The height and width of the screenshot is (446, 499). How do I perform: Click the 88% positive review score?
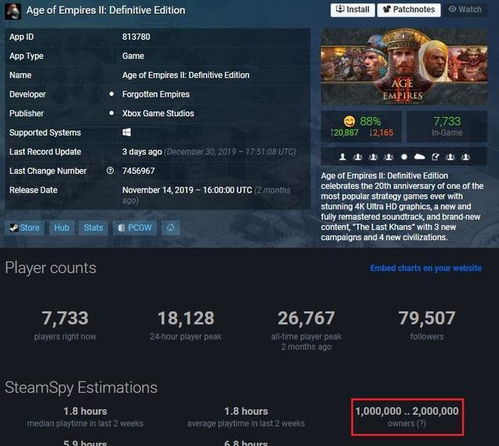pos(370,121)
